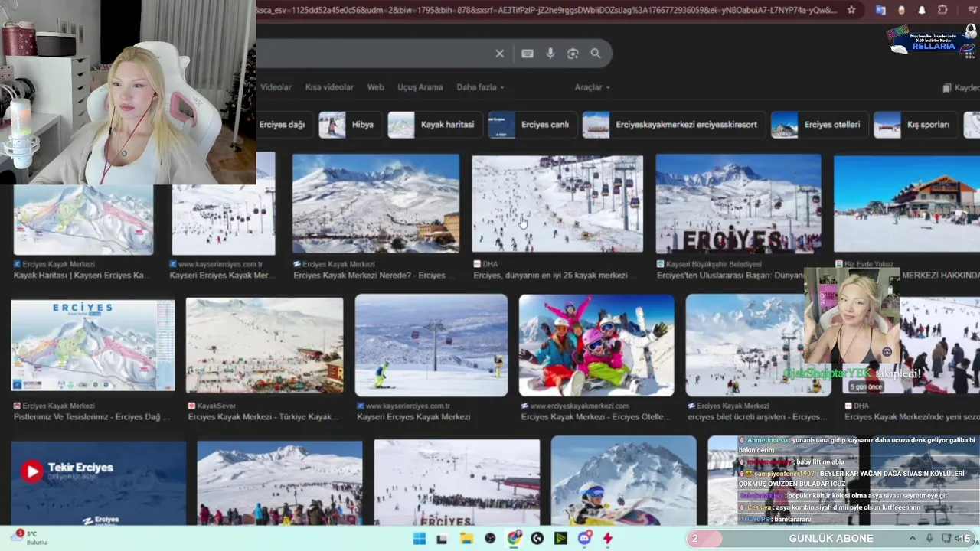Open the Windows Start button
The image size is (980, 551).
tap(420, 539)
